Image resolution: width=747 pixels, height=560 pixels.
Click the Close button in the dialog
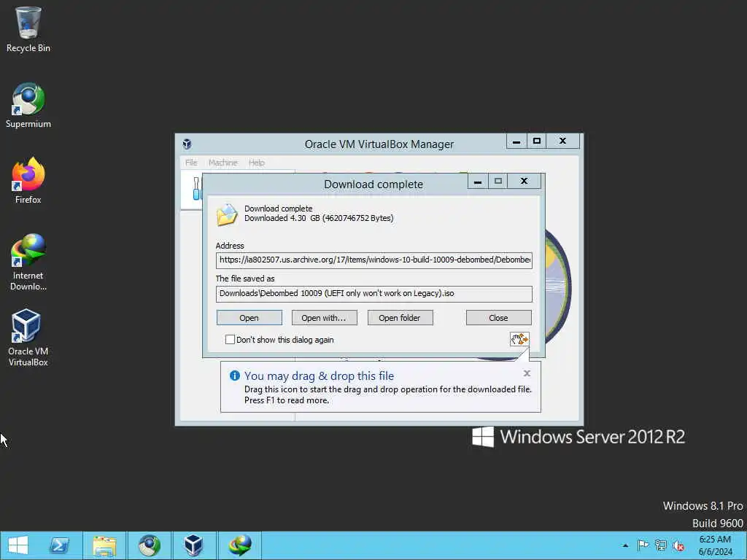pos(498,318)
